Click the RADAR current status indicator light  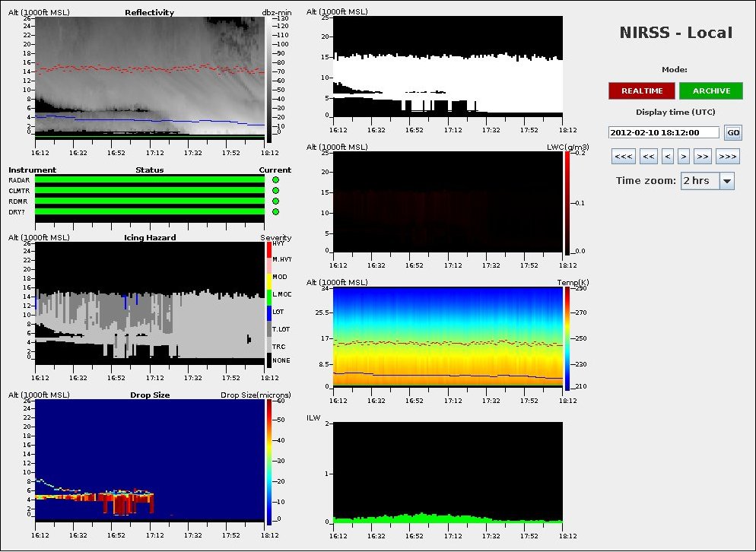(275, 180)
